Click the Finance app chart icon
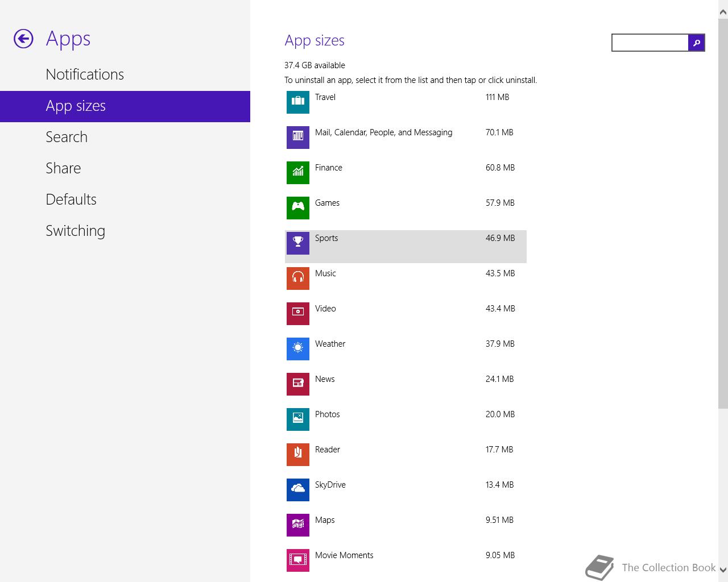The width and height of the screenshot is (728, 582). [x=298, y=173]
